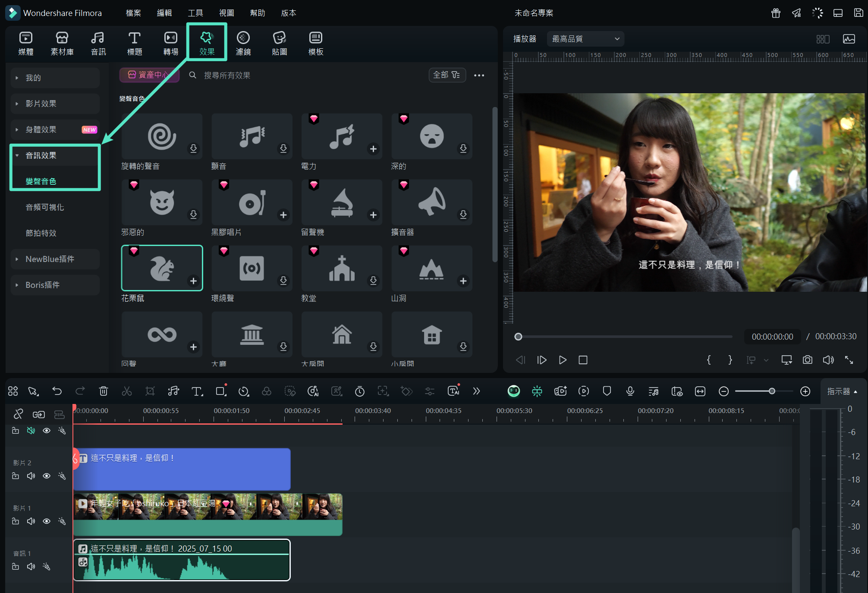
Task: Collapse the 音訊效果 category
Action: coord(55,155)
